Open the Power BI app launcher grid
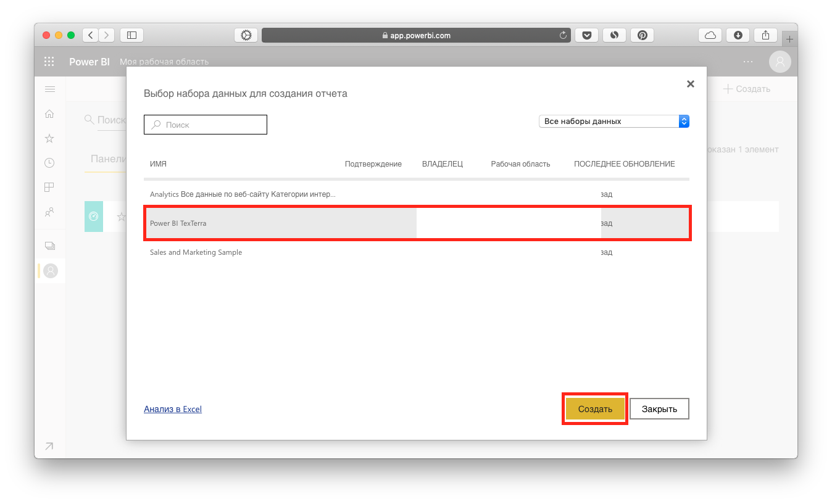The image size is (832, 504). [x=49, y=62]
